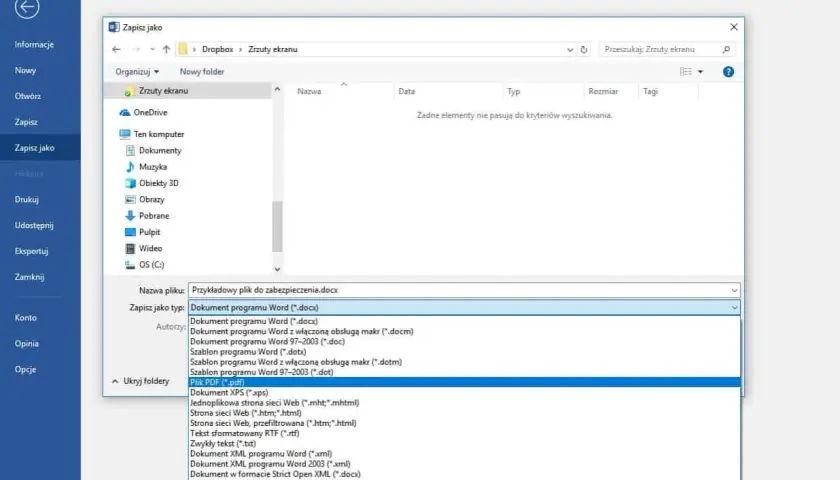Click the Muzyka music note icon
Image resolution: width=840 pixels, height=480 pixels.
click(x=130, y=167)
